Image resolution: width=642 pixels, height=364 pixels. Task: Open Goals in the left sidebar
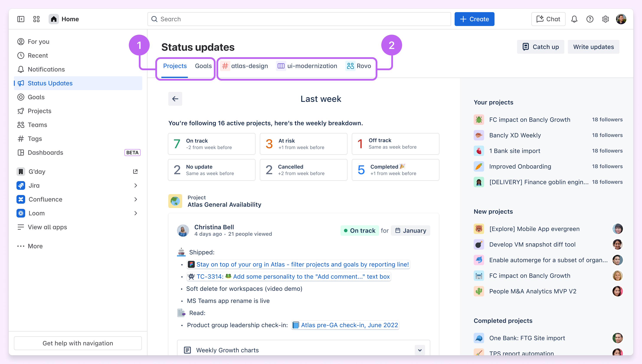[x=36, y=97]
